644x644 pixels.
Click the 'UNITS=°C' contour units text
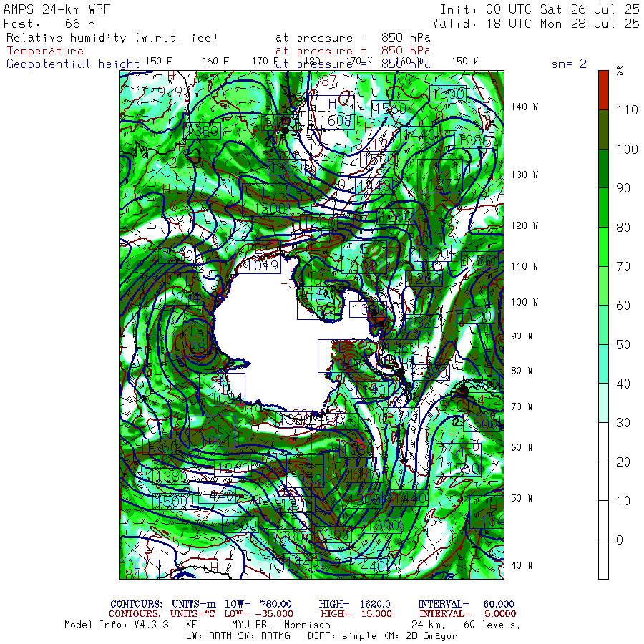tap(193, 614)
